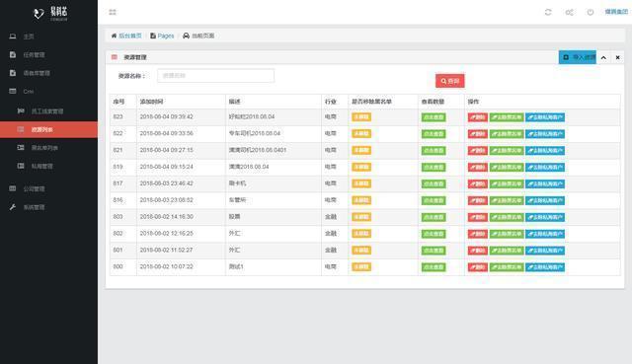632x364 pixels.
Task: Click the sidebar collapse grid icon
Action: [113, 12]
